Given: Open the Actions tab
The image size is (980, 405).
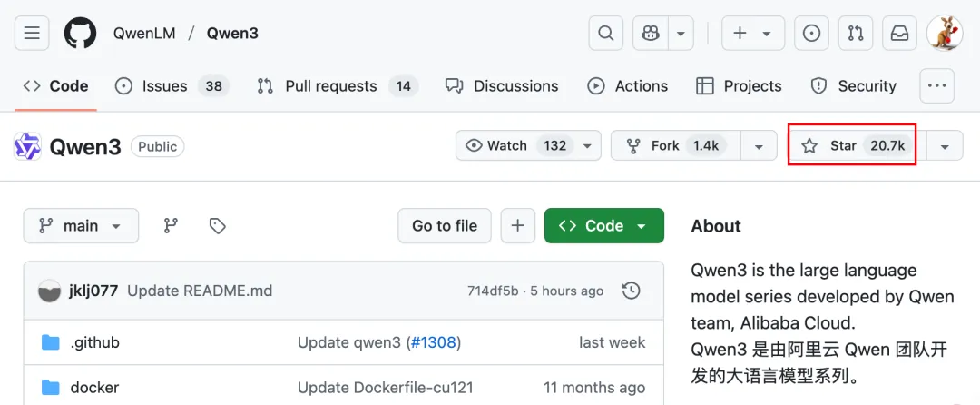Looking at the screenshot, I should 628,86.
